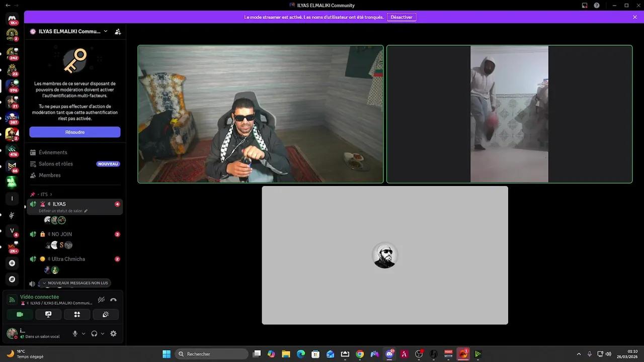Viewport: 644px width, 362px height.
Task: Open Discord direct messages home icon
Action: click(x=12, y=18)
